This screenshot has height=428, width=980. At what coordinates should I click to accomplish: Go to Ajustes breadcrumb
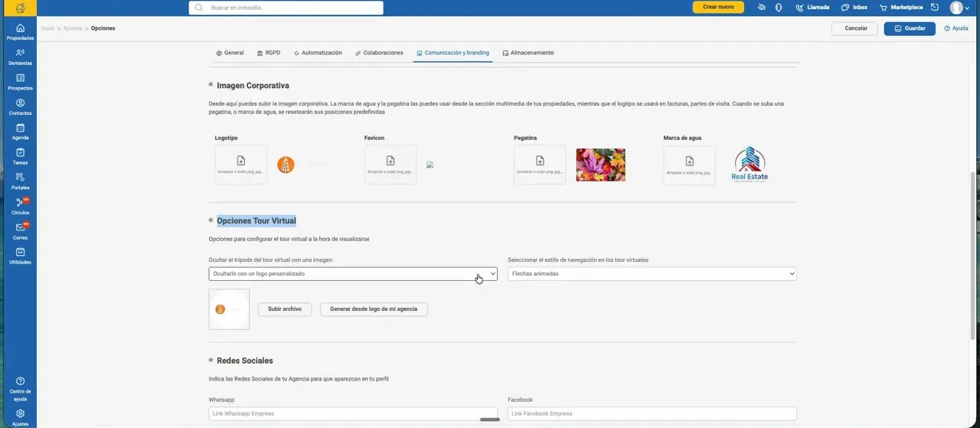(73, 28)
